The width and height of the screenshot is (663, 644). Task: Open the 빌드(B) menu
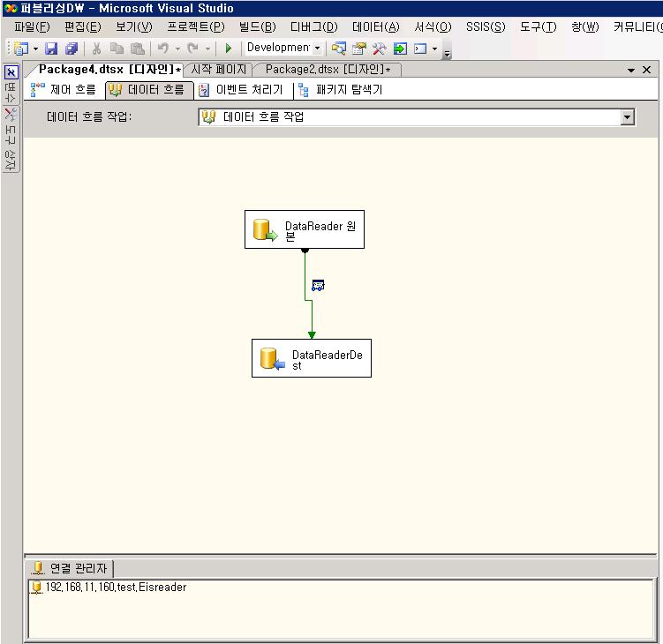pos(257,27)
